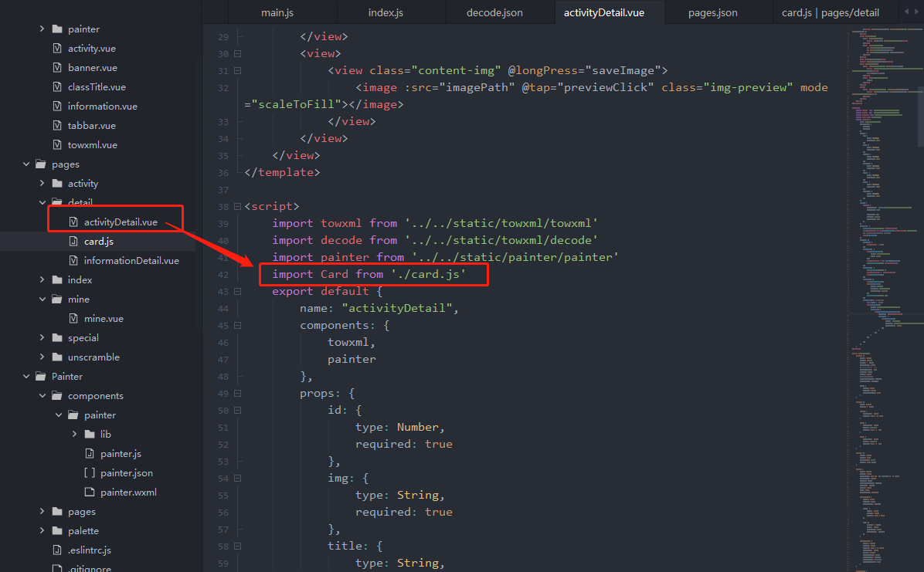Collapse the components folder under Painter

coord(42,396)
